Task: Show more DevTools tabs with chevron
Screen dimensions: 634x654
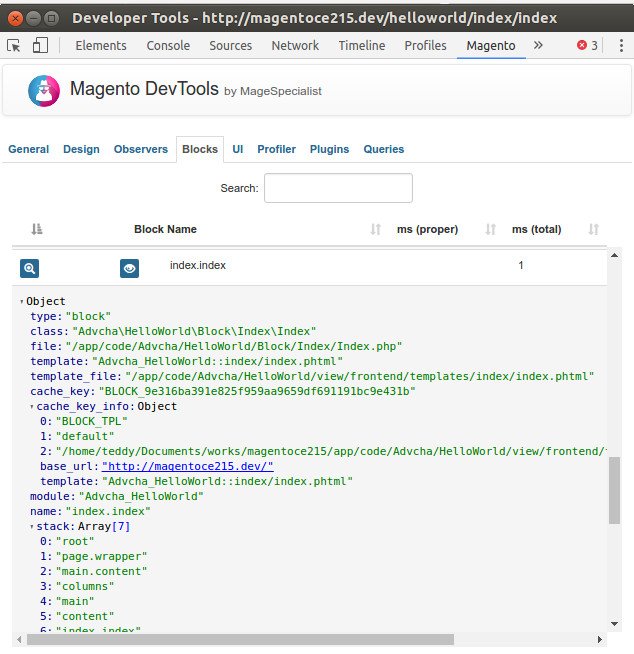Action: point(538,45)
